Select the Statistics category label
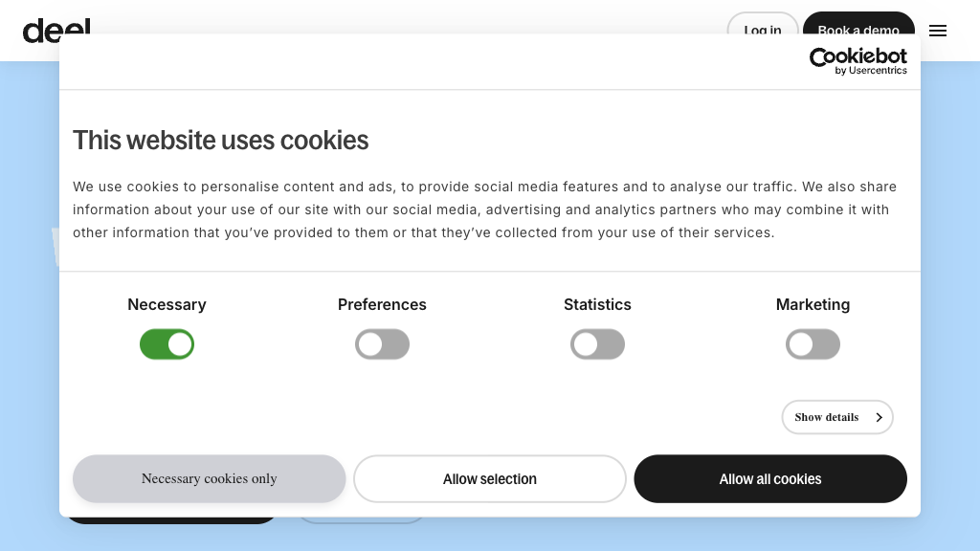 coord(597,304)
